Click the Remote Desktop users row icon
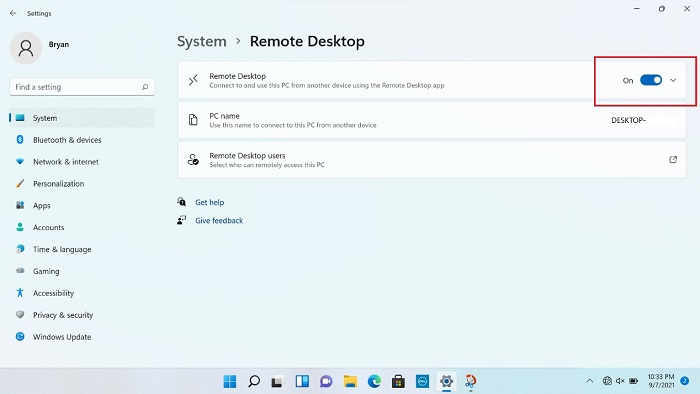 (193, 160)
